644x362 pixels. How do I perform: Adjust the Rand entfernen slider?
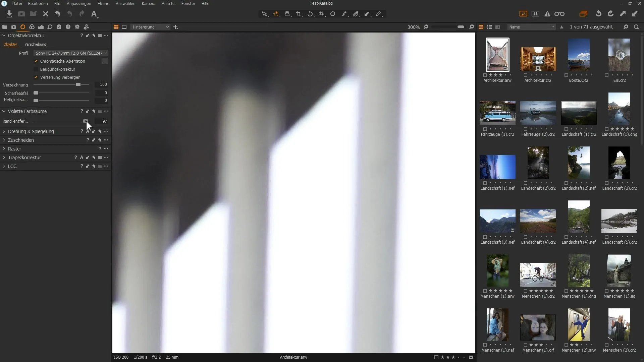pyautogui.click(x=61, y=121)
